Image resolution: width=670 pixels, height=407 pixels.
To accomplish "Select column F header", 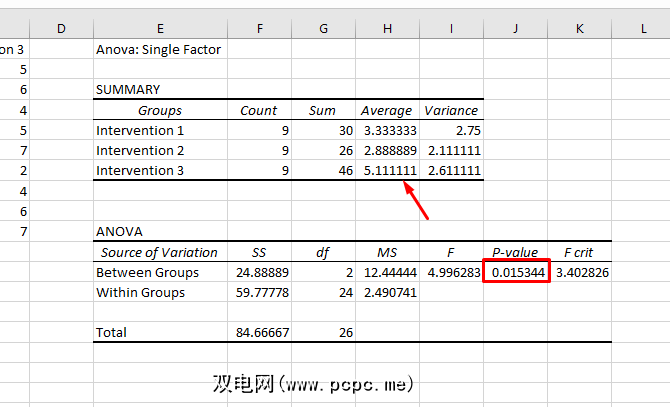I will tap(259, 29).
